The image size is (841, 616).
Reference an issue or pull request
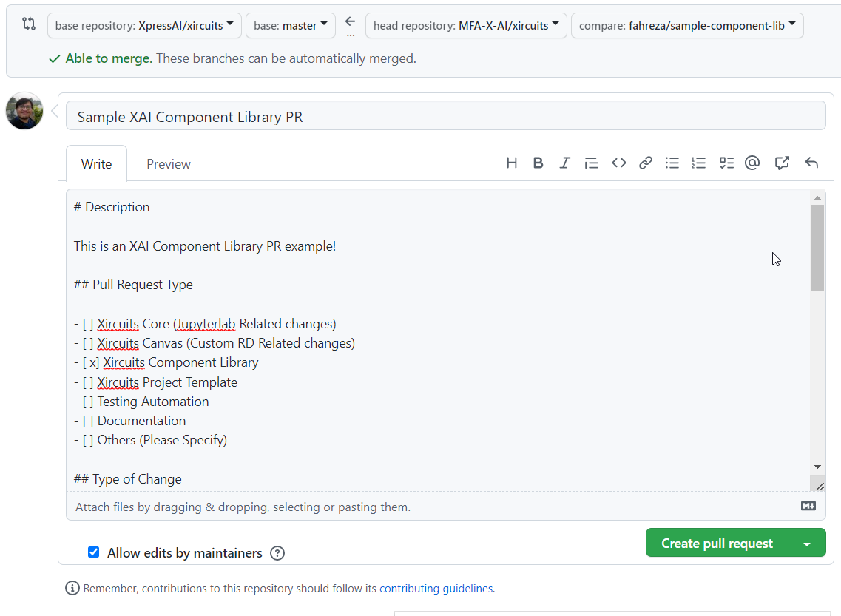(782, 163)
